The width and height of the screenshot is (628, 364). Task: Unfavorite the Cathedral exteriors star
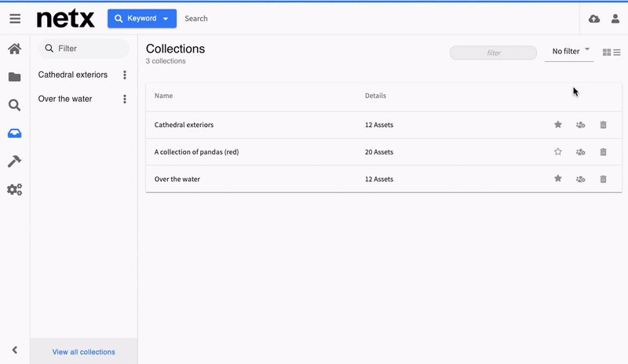[558, 125]
